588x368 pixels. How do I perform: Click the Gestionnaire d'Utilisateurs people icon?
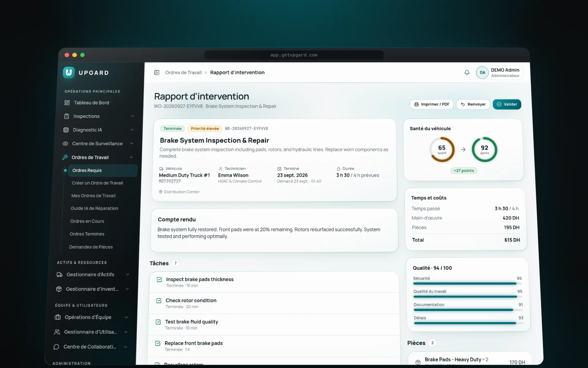(57, 332)
